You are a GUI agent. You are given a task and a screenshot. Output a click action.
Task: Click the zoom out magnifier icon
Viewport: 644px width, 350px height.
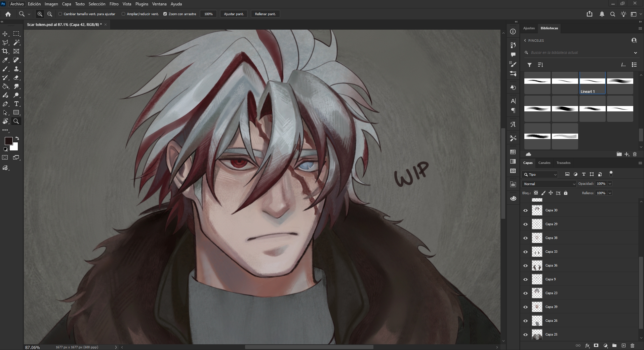click(x=50, y=14)
